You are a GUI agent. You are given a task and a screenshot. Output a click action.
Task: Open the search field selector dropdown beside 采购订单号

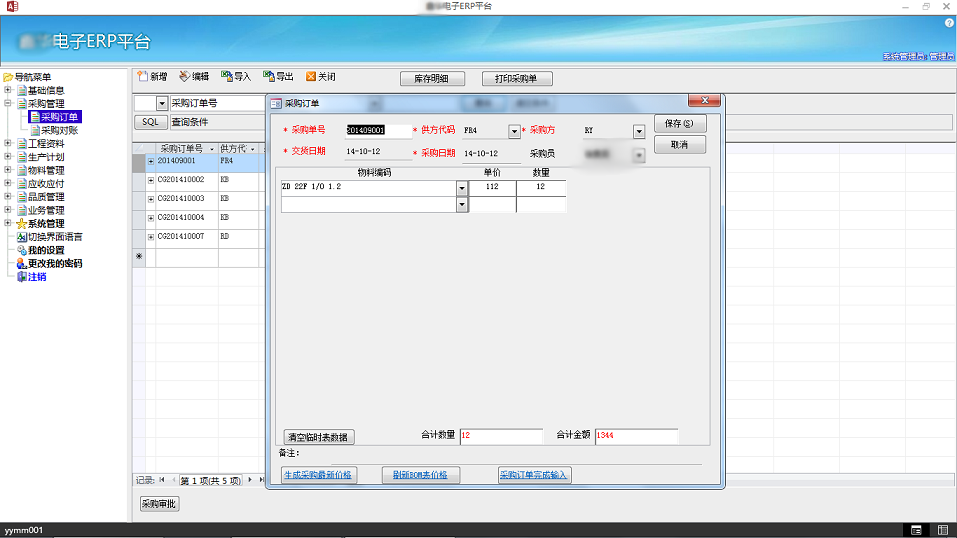[x=161, y=103]
